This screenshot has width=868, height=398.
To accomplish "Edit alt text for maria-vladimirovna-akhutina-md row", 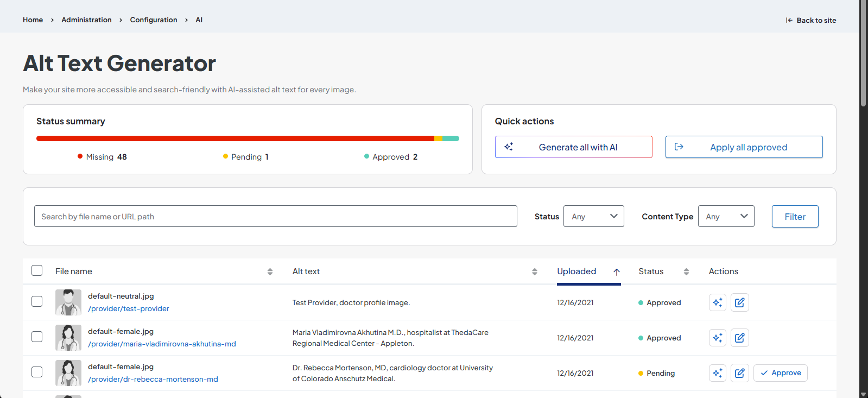I will [x=739, y=338].
